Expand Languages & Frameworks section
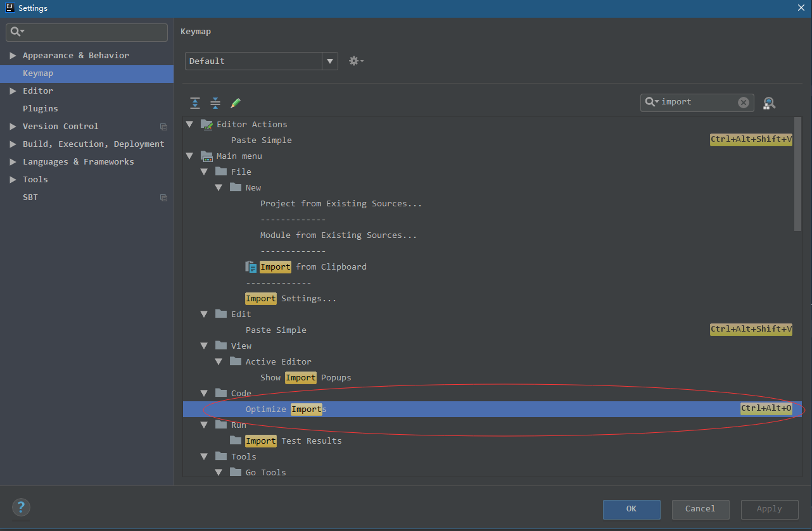 [x=13, y=162]
